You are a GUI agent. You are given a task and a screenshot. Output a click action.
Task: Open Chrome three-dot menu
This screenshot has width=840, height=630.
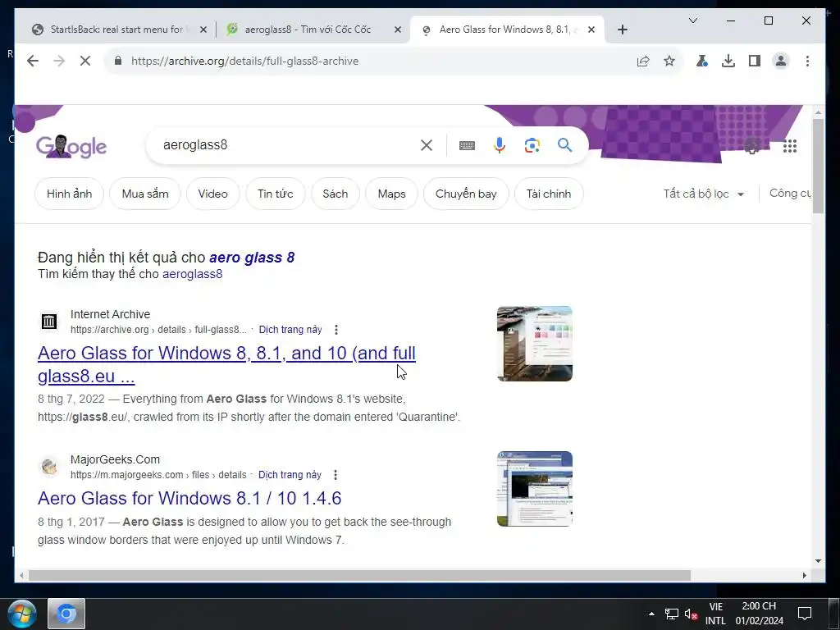[x=807, y=61]
